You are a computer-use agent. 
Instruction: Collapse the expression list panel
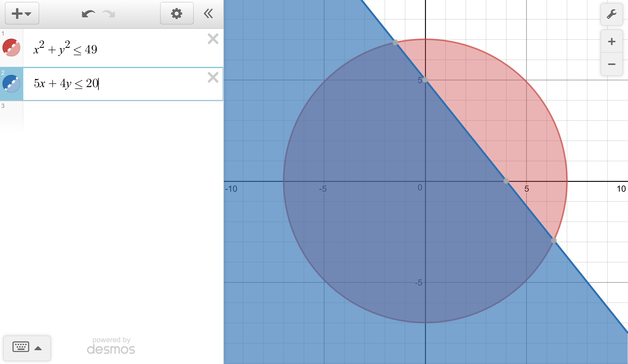[x=208, y=13]
